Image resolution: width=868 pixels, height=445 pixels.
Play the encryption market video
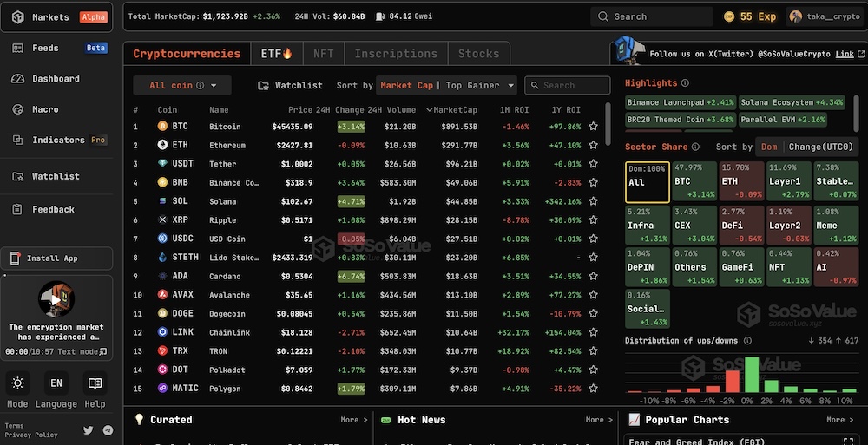[x=56, y=300]
